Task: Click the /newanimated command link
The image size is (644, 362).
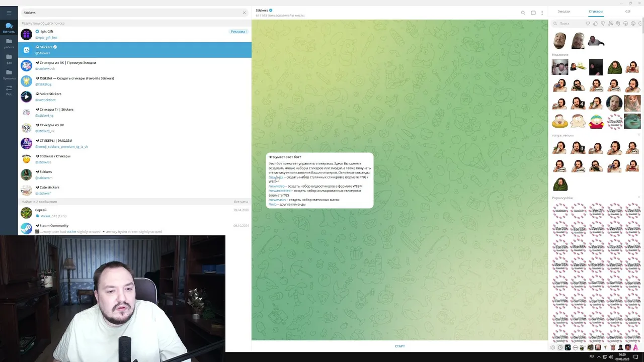Action: 280,191
